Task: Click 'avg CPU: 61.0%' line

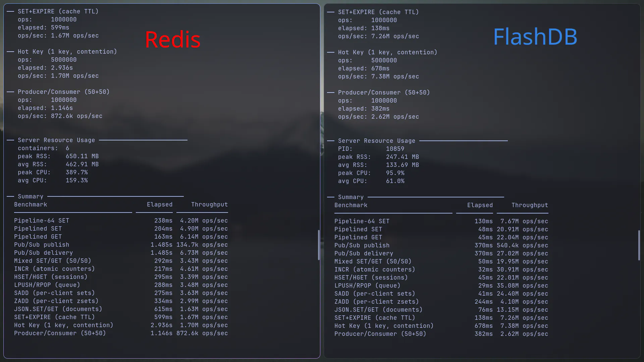Action: click(371, 181)
